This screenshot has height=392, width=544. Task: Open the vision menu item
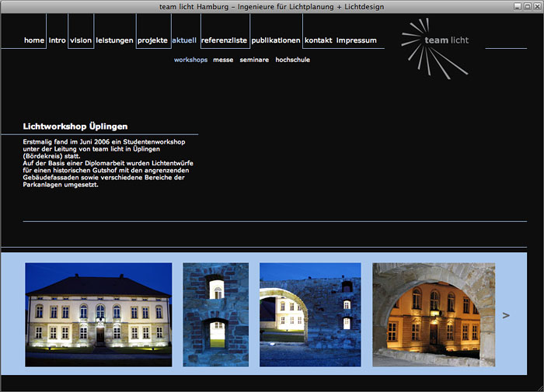coord(81,40)
